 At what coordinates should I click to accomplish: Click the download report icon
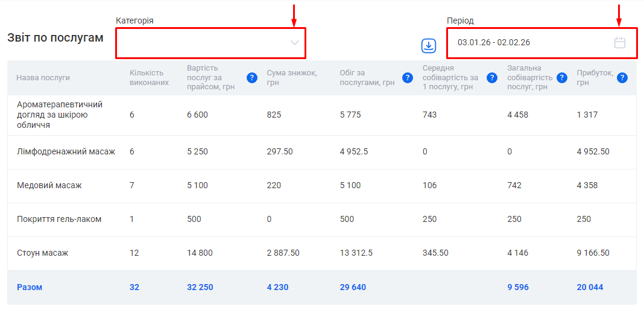pos(428,45)
